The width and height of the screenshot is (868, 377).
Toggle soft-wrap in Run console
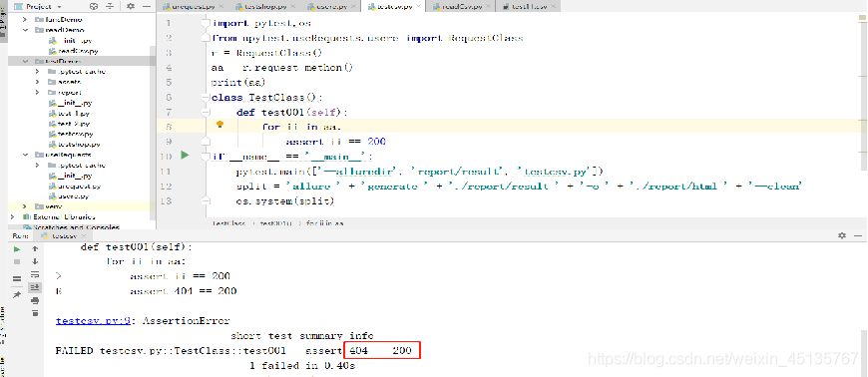point(35,274)
